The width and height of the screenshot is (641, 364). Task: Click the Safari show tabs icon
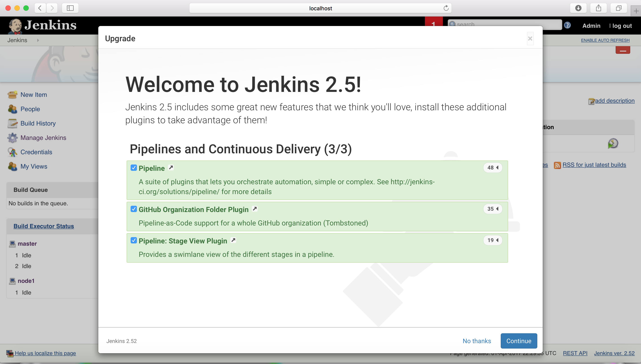619,8
